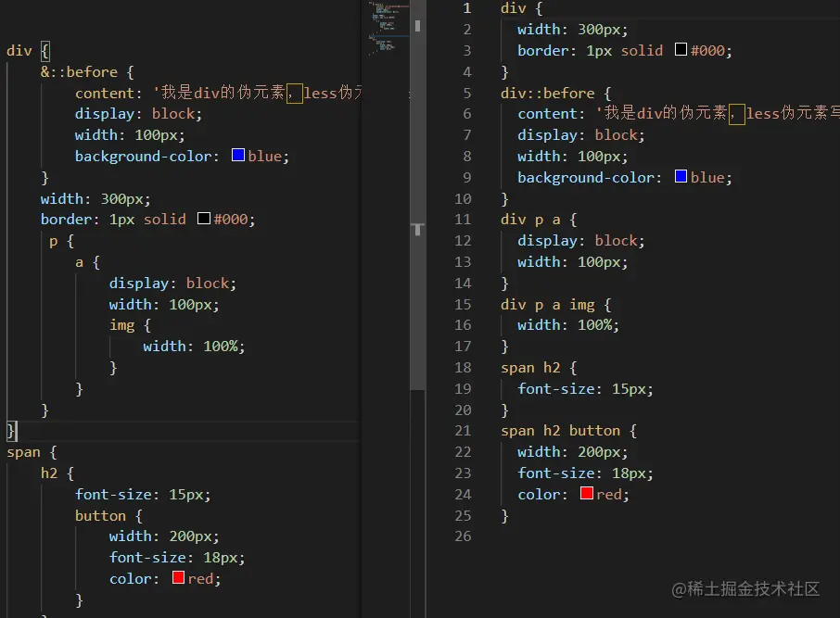840x618 pixels.
Task: Click 'width: 100%;' on line 16
Action: 568,325
